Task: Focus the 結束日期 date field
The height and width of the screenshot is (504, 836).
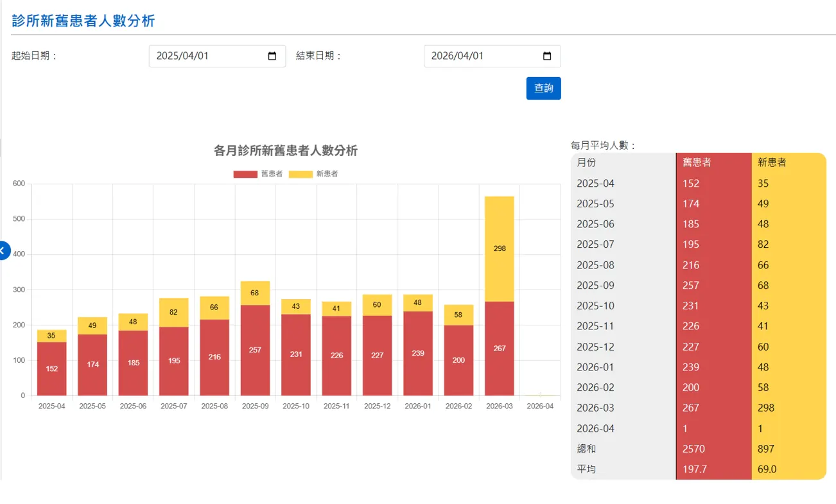Action: (492, 56)
